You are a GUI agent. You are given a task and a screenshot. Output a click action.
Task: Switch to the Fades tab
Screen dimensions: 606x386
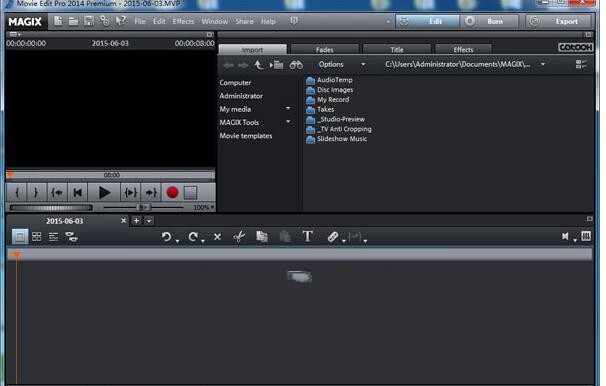[x=325, y=49]
